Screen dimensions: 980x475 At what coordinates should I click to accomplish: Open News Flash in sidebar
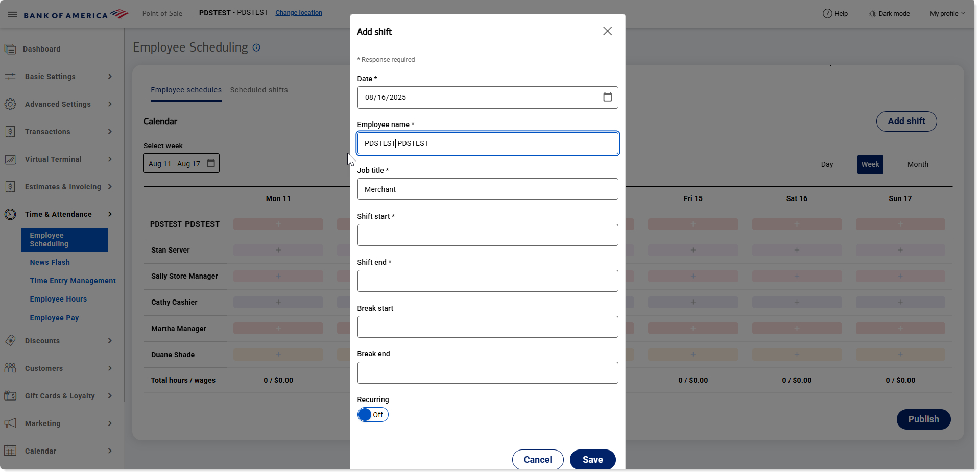50,262
